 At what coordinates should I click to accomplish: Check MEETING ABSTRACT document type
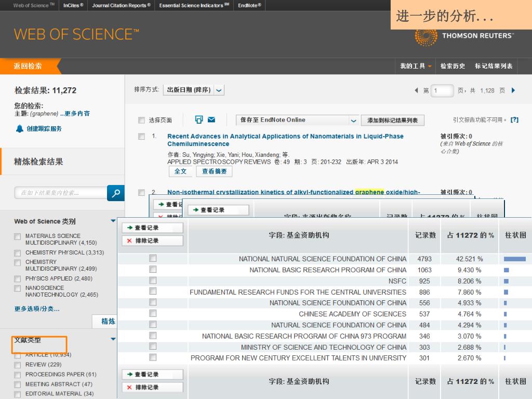17,385
